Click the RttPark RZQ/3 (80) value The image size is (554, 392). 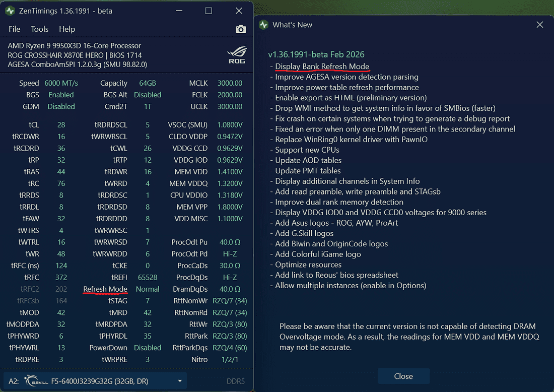click(x=230, y=336)
